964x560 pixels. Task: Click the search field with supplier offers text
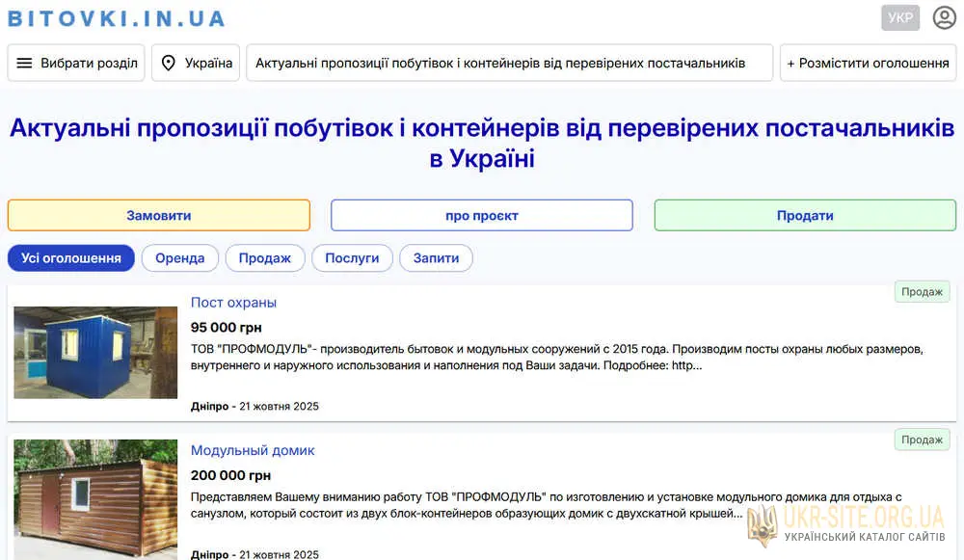pyautogui.click(x=509, y=63)
